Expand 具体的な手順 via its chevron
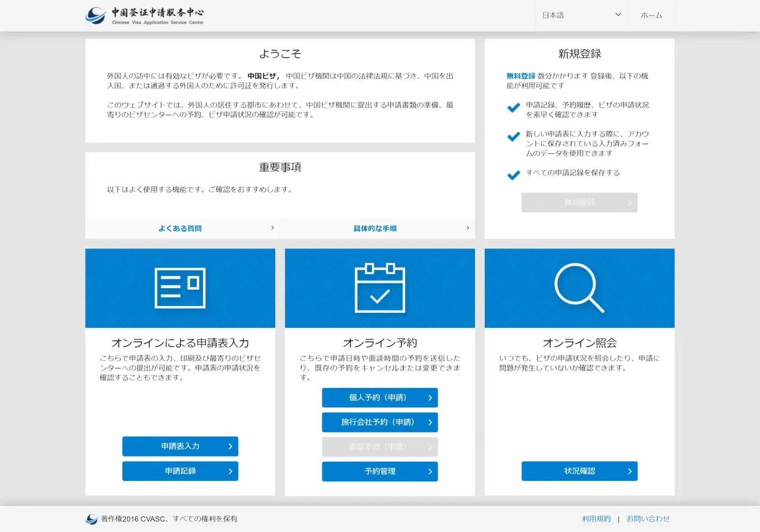Viewport: 760px width, 532px height. coord(467,228)
